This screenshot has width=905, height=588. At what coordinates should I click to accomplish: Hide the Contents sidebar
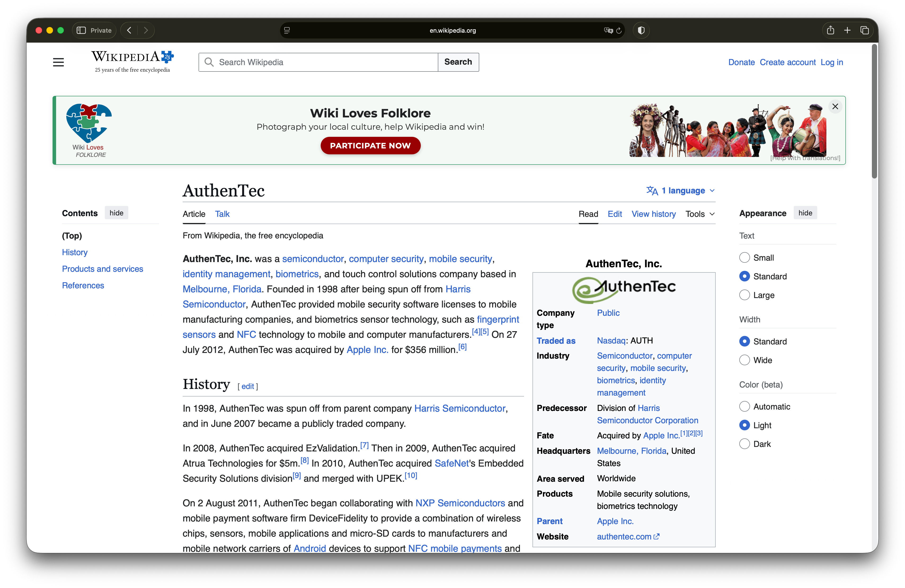pos(116,213)
